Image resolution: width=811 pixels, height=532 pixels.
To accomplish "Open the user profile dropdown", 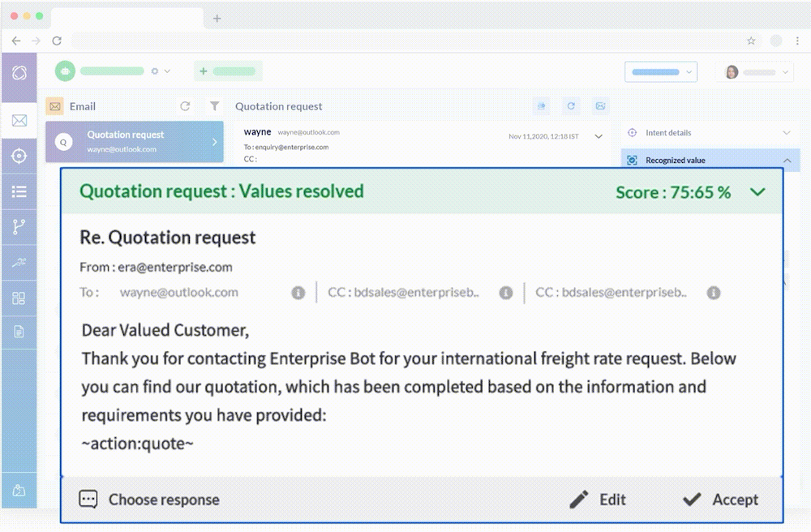I will [x=756, y=72].
